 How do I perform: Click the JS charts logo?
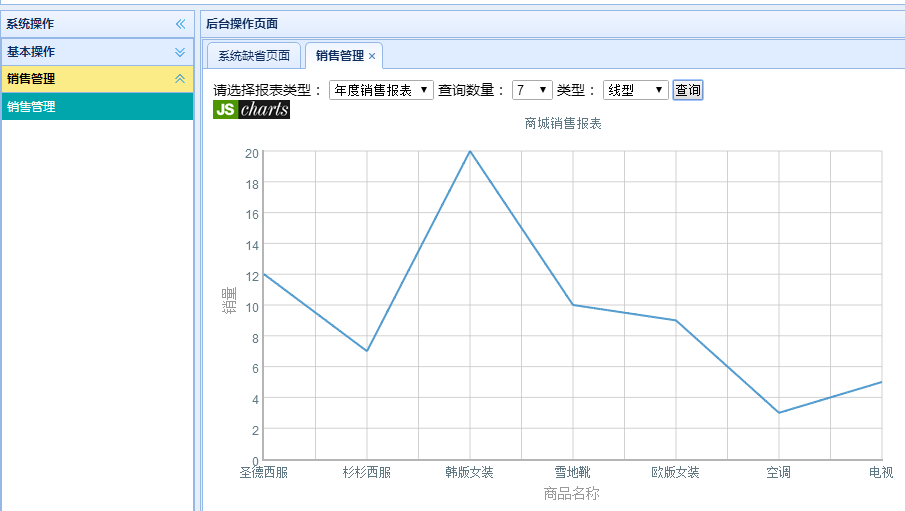251,109
